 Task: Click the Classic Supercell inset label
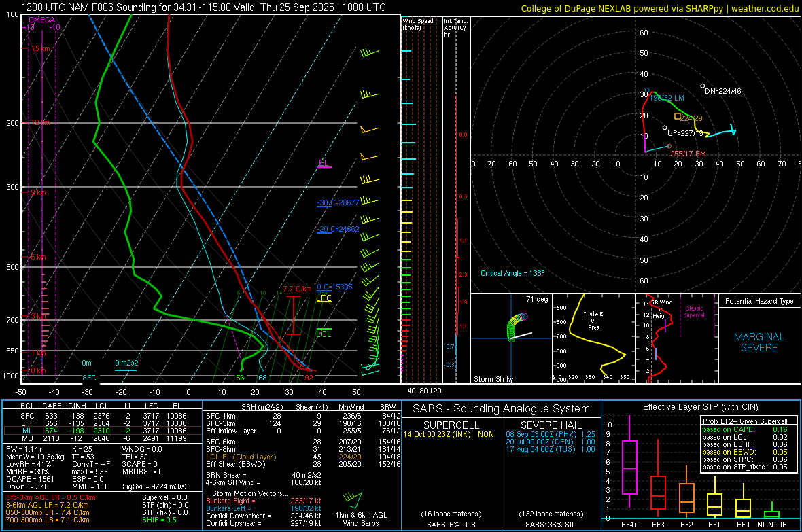[x=695, y=312]
